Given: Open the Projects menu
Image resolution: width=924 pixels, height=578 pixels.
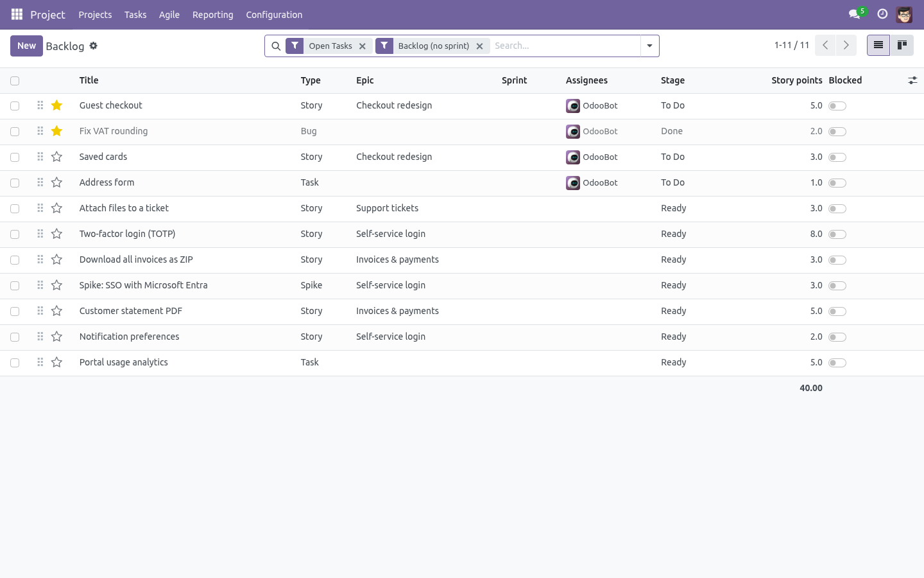Looking at the screenshot, I should [x=95, y=14].
